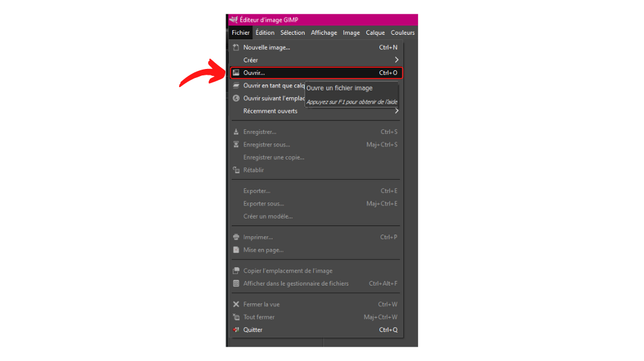Expand the Créer submenu arrow

tap(396, 60)
